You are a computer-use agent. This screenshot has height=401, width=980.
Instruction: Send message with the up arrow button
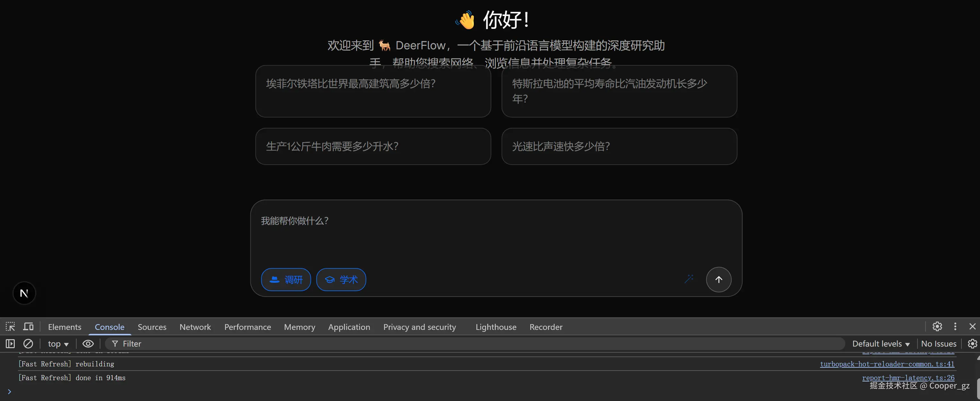pos(718,279)
